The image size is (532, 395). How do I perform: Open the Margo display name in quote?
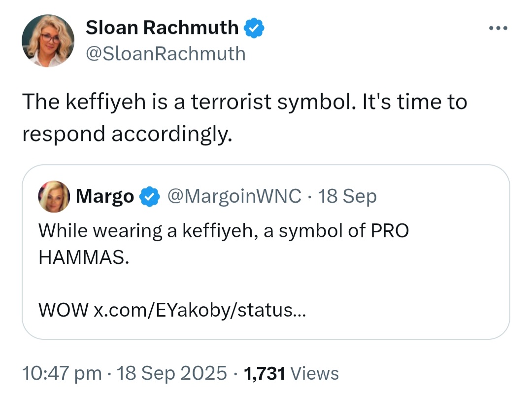105,197
